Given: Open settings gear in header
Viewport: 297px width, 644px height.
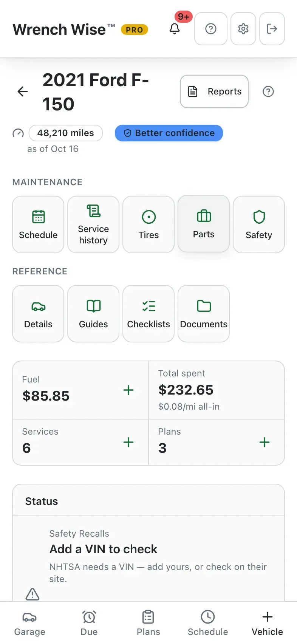Looking at the screenshot, I should tap(243, 29).
